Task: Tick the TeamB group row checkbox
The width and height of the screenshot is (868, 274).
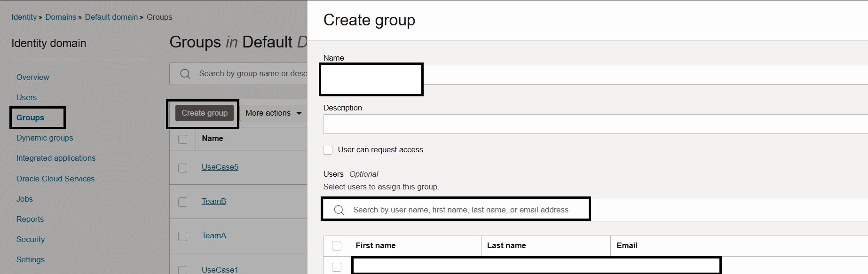Action: coord(183,202)
